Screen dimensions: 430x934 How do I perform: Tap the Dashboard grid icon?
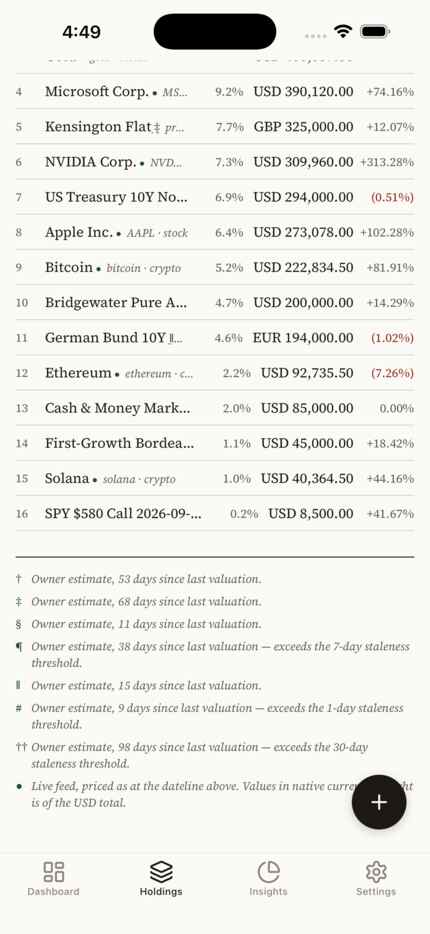click(54, 871)
